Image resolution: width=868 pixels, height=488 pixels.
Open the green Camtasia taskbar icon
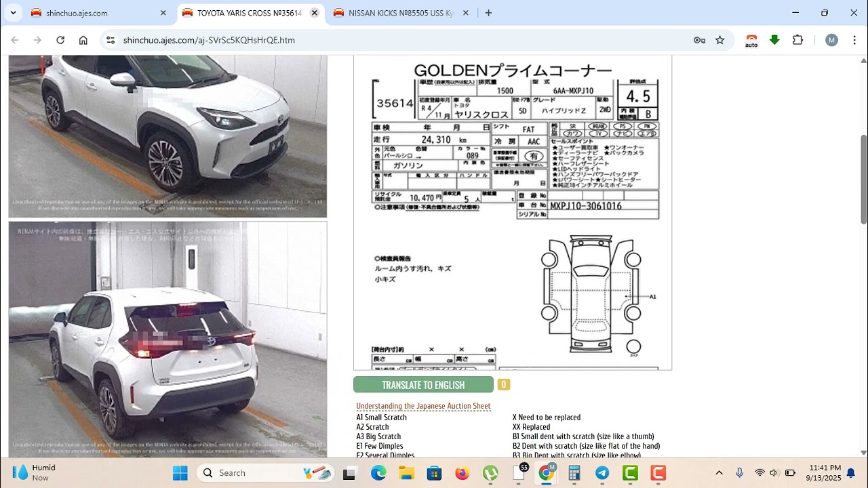tap(630, 473)
